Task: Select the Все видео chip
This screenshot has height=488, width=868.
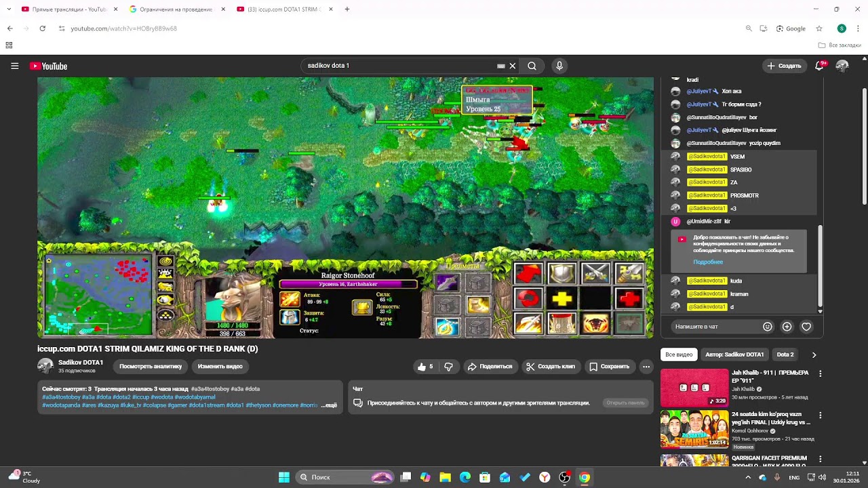Action: pyautogui.click(x=679, y=354)
